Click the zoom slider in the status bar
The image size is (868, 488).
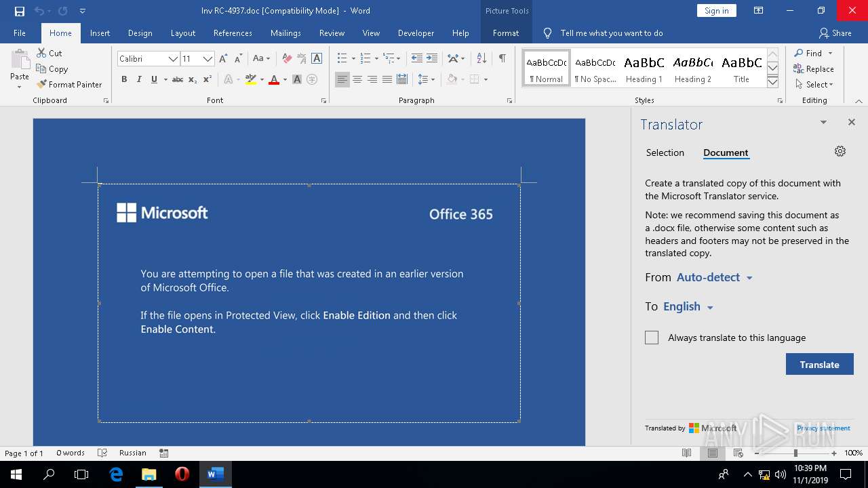pos(795,453)
